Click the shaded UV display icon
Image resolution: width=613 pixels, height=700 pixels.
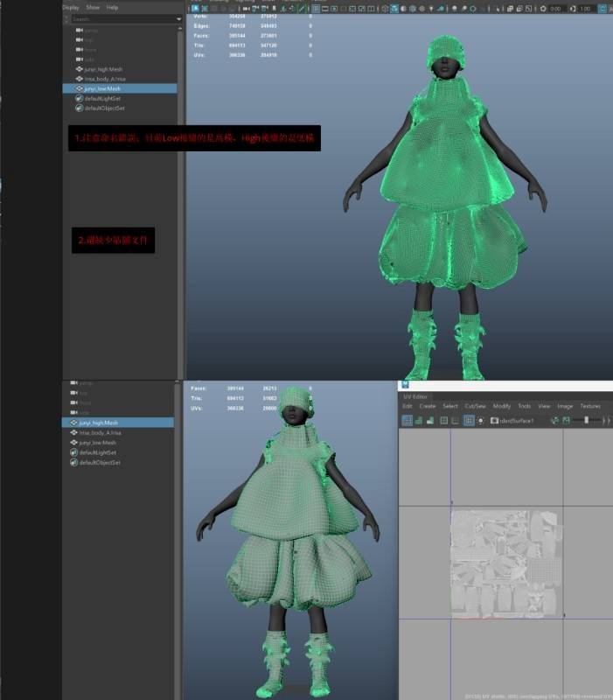[420, 421]
